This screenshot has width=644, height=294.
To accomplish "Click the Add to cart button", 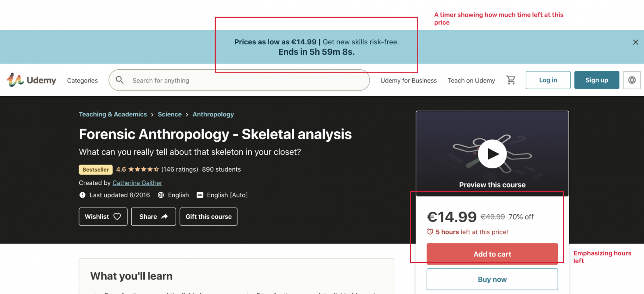I will (492, 254).
